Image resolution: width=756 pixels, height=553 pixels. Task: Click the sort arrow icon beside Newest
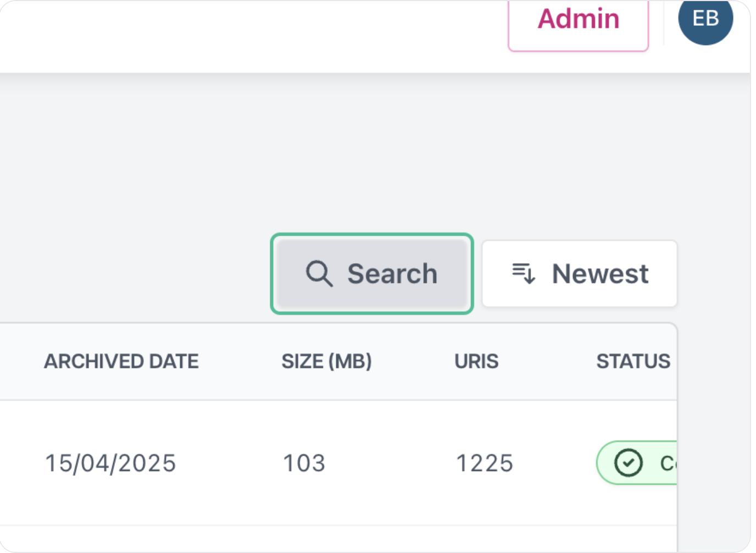(524, 273)
